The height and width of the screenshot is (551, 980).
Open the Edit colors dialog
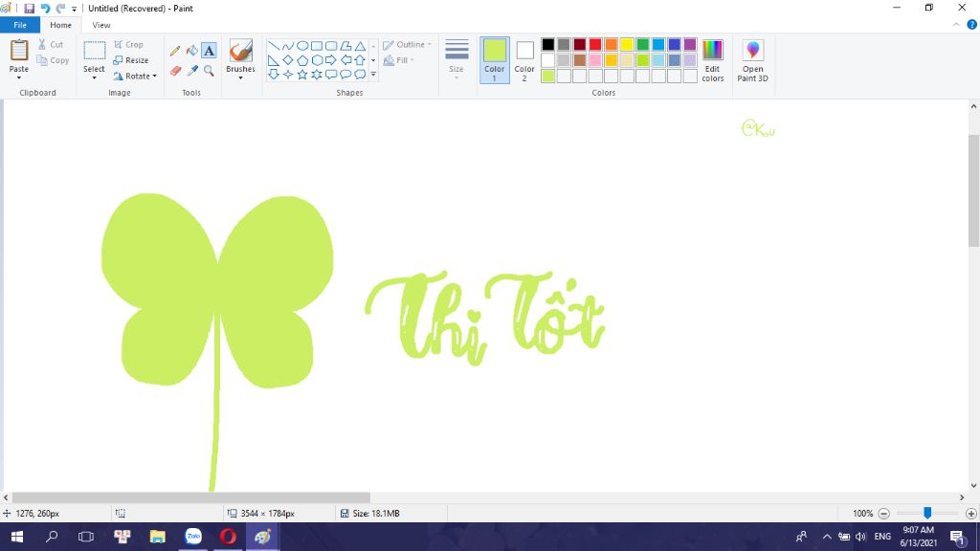[712, 60]
